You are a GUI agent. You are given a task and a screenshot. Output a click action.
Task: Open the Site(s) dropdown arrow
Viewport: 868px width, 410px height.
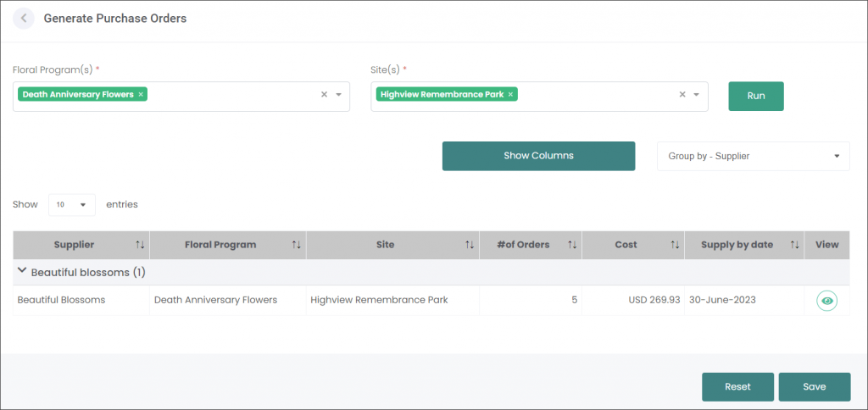[697, 95]
